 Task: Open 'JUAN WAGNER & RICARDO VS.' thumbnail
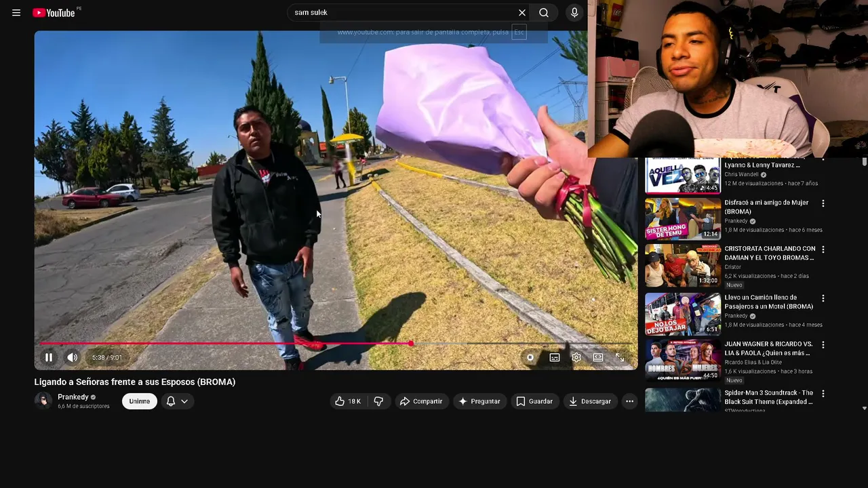[683, 360]
